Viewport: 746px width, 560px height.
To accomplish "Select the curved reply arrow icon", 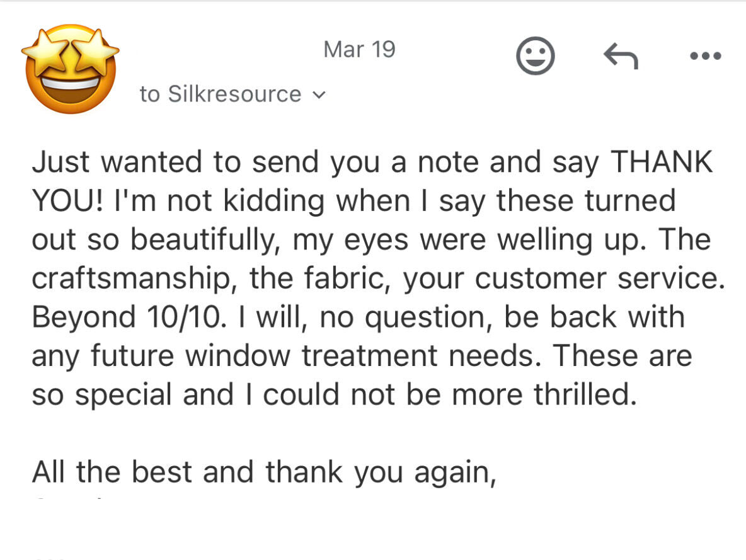I will [621, 55].
